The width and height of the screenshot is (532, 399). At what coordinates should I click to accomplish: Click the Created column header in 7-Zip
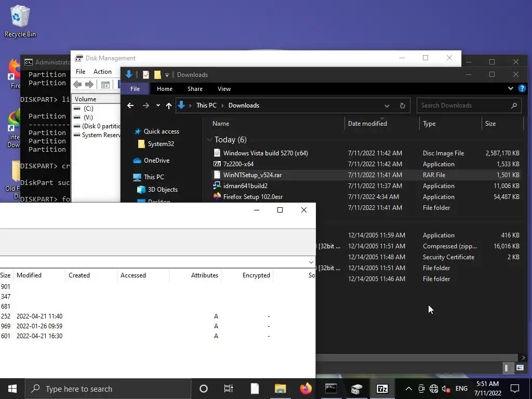pos(91,275)
